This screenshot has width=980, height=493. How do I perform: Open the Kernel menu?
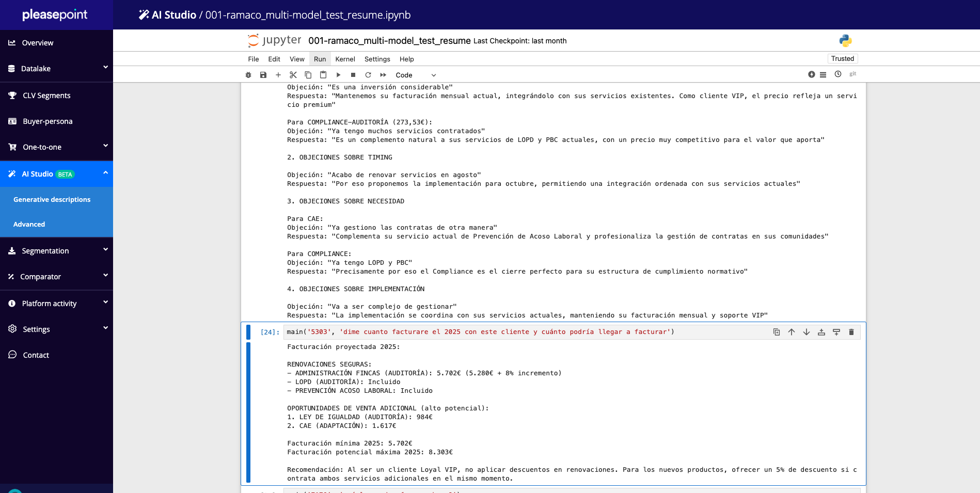[x=345, y=59]
